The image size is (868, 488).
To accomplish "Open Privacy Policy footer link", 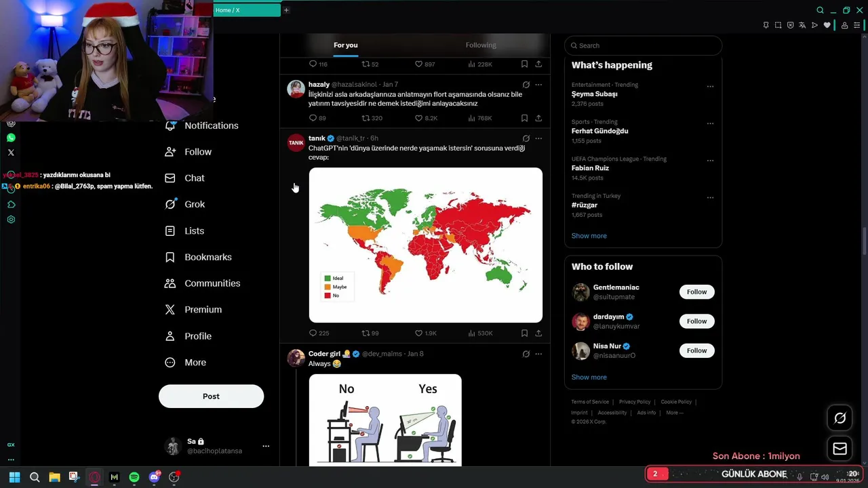I will 634,402.
